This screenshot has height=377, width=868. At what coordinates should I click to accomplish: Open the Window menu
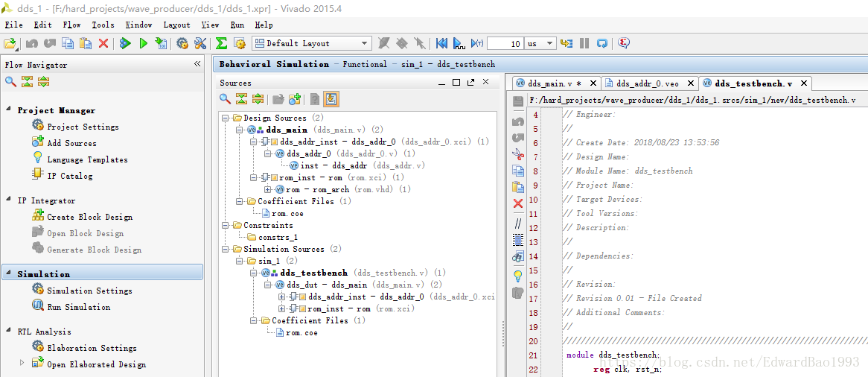138,25
